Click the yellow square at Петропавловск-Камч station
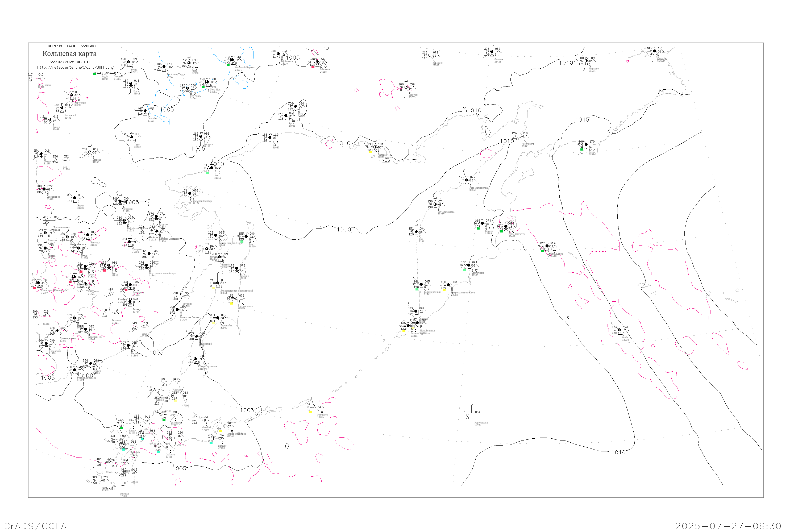 click(x=444, y=290)
